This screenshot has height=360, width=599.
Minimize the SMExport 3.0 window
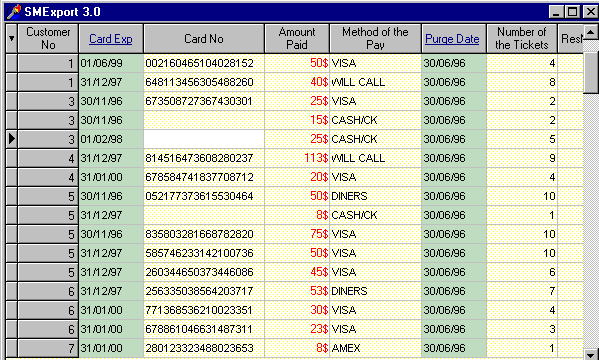[557, 12]
